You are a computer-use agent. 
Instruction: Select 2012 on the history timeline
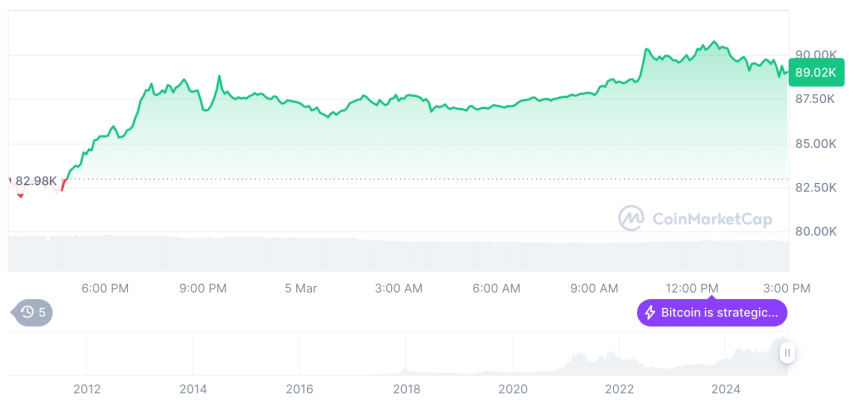tap(87, 389)
